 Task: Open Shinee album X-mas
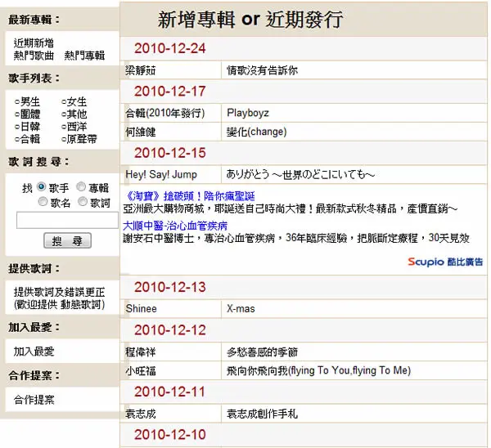point(241,309)
